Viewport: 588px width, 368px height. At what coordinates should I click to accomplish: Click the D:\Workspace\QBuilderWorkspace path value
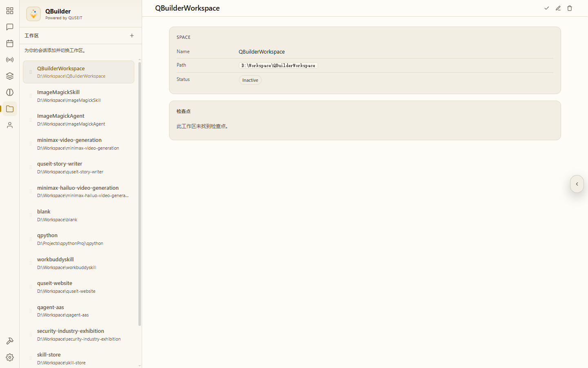(x=278, y=65)
